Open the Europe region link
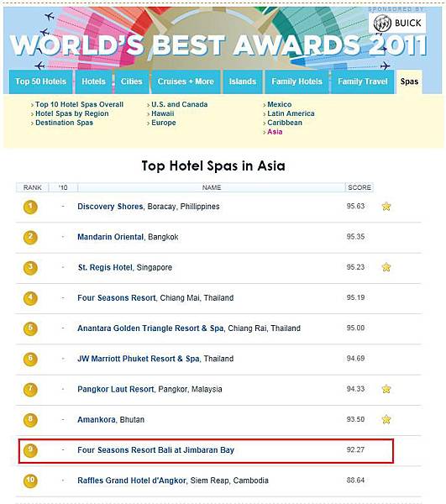The width and height of the screenshot is (446, 504). [x=164, y=123]
